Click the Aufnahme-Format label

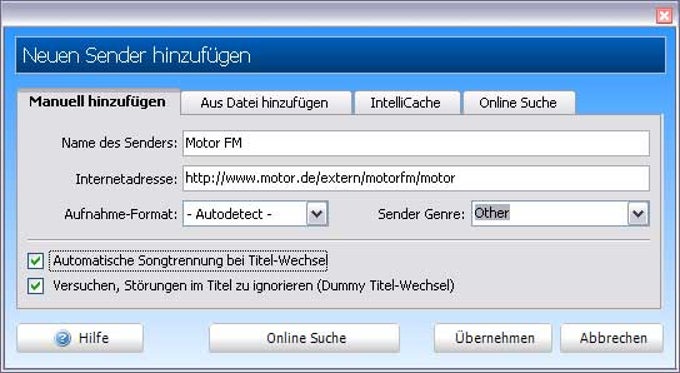(121, 214)
